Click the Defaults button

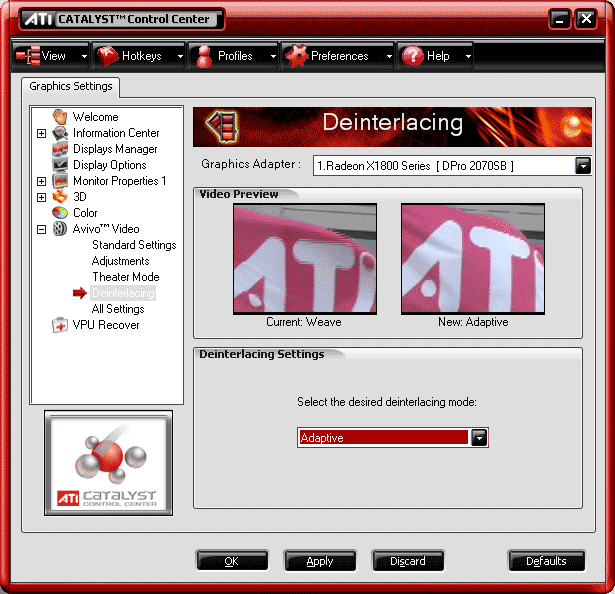click(546, 561)
